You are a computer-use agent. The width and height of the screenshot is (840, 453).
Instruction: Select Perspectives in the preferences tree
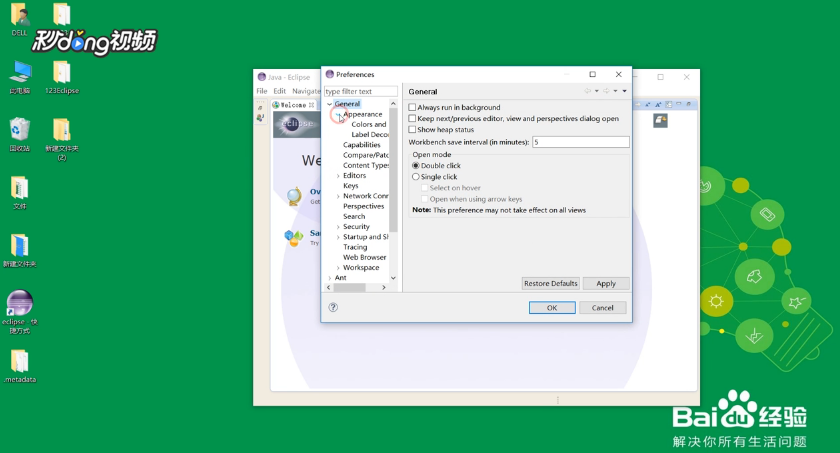tap(364, 206)
